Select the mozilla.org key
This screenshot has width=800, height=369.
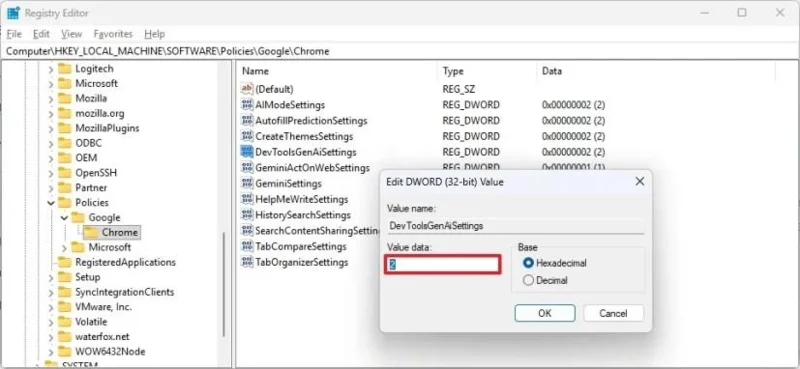point(99,113)
